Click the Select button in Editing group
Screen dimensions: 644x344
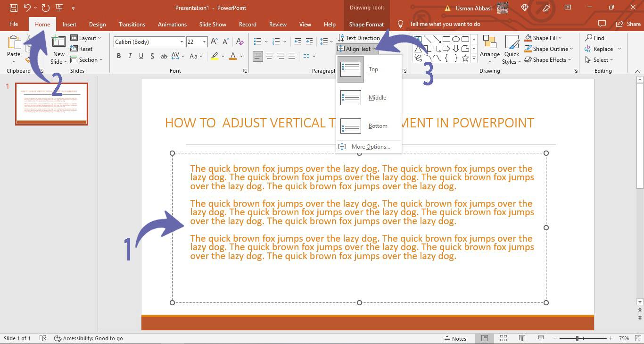599,60
